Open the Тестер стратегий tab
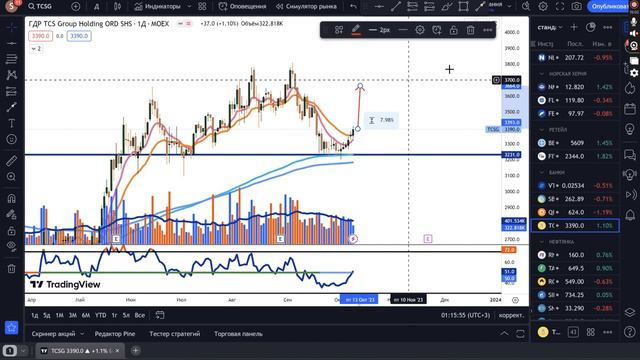 (175, 334)
